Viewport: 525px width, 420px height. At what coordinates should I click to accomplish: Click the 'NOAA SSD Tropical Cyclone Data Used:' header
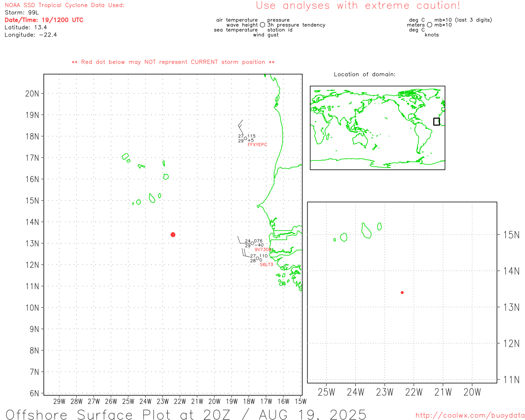[x=64, y=5]
